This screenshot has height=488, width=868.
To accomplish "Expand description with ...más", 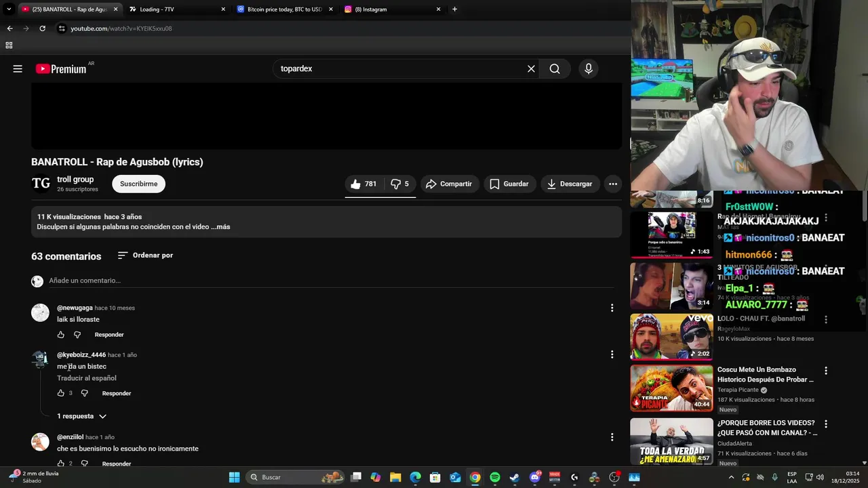I will 220,227.
